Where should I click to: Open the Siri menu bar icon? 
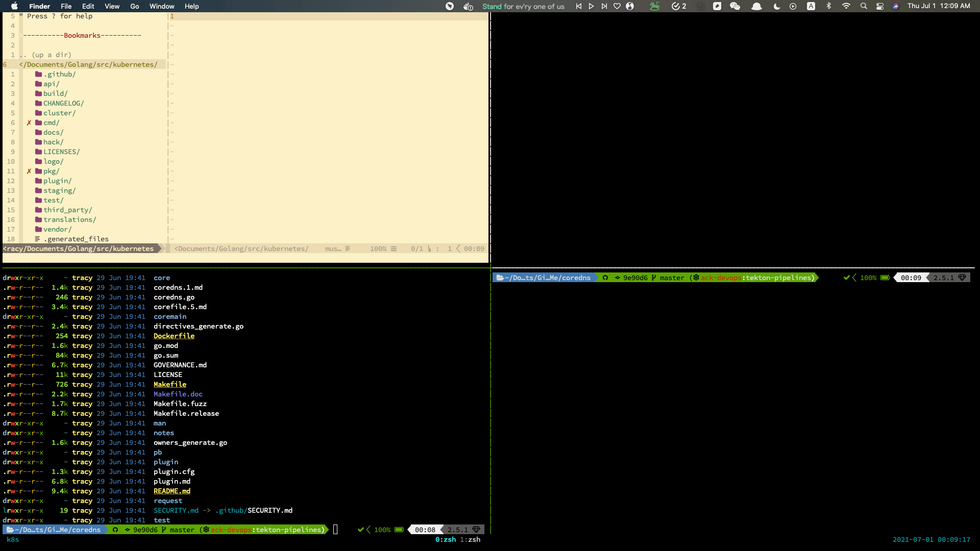click(896, 6)
